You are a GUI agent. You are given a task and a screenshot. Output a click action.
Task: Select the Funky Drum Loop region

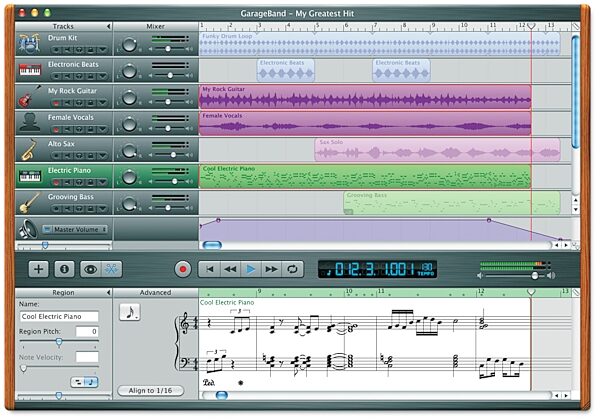pos(380,44)
